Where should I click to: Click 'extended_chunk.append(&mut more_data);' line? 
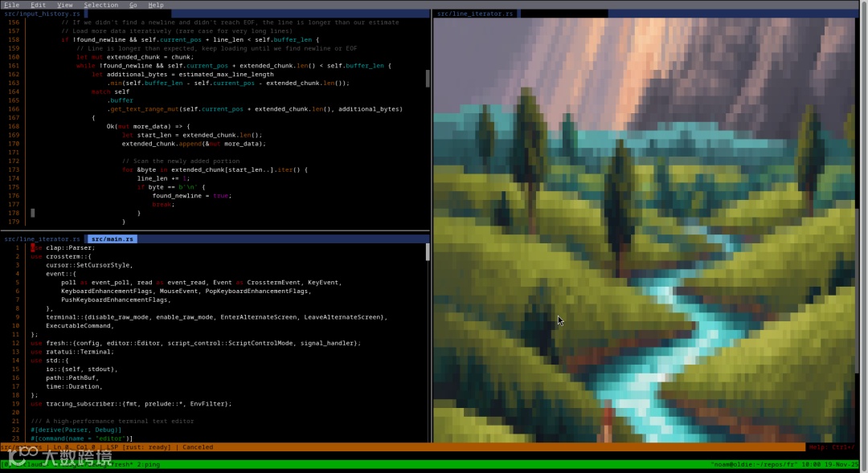194,144
